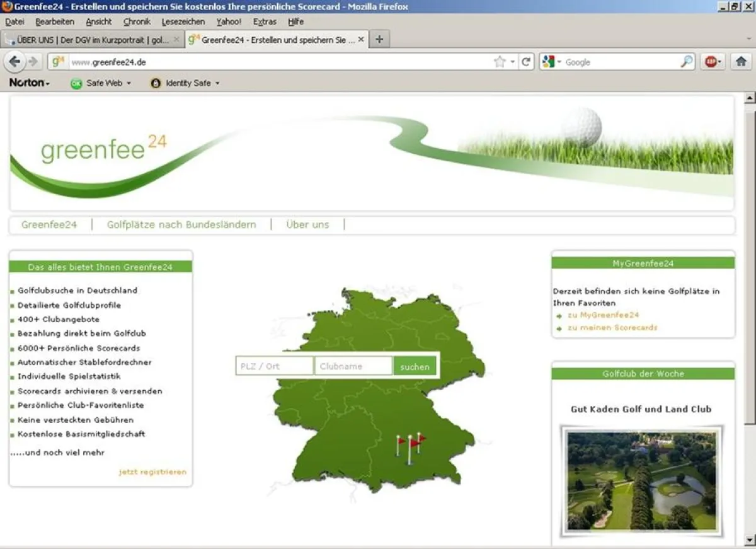Click the search magnifier icon
This screenshot has height=549, width=756.
tap(686, 62)
